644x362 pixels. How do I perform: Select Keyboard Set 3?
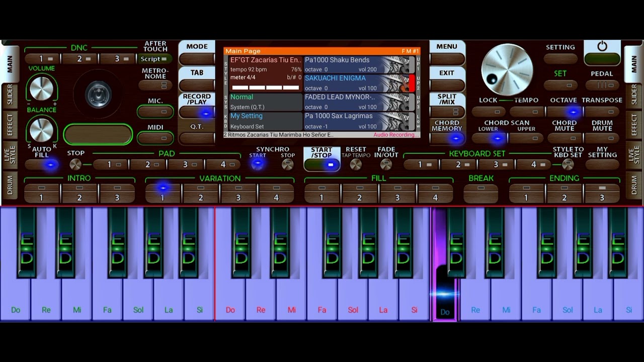click(x=496, y=164)
